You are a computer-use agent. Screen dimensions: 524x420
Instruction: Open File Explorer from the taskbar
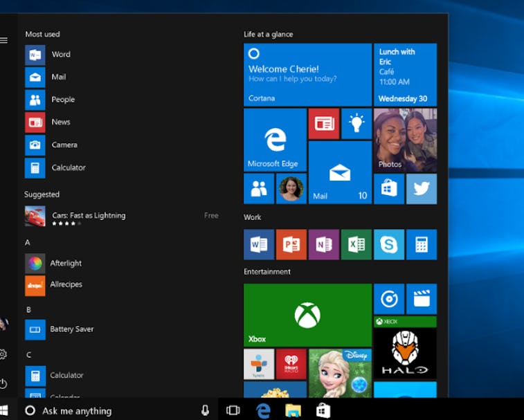(293, 410)
